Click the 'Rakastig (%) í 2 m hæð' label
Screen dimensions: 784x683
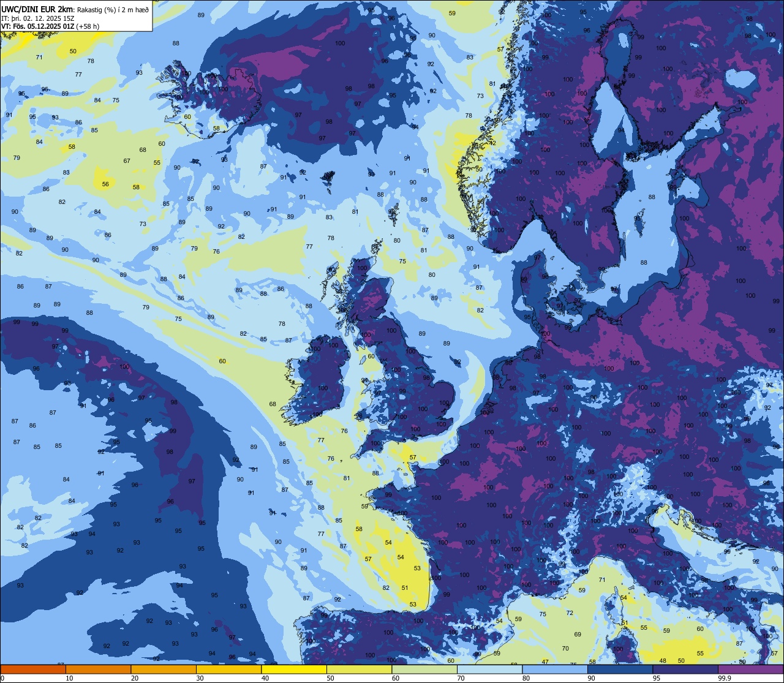(x=113, y=9)
